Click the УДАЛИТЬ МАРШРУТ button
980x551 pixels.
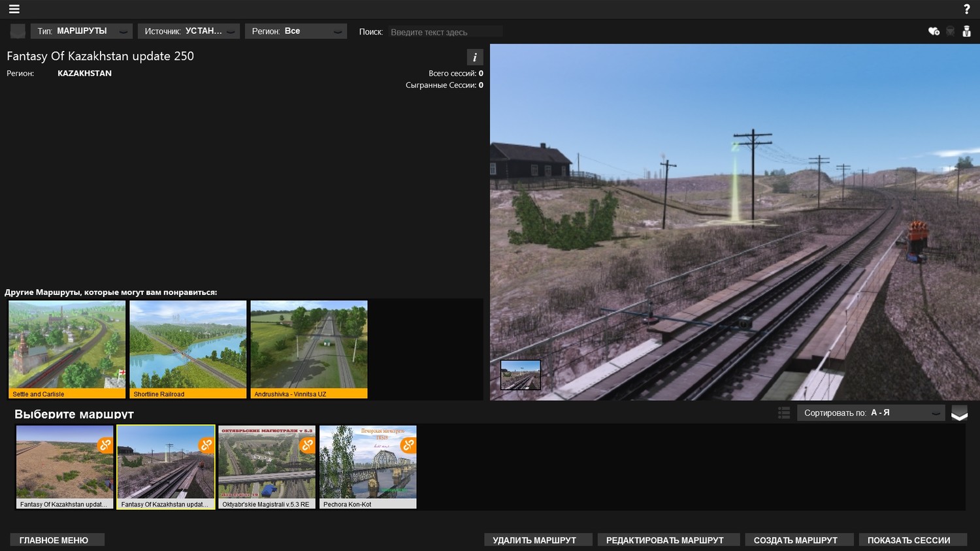(538, 540)
